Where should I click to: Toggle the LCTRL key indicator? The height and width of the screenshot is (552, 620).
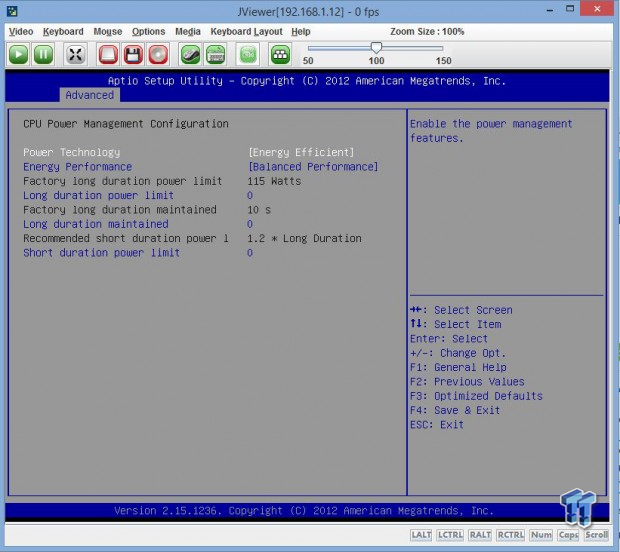pos(450,535)
